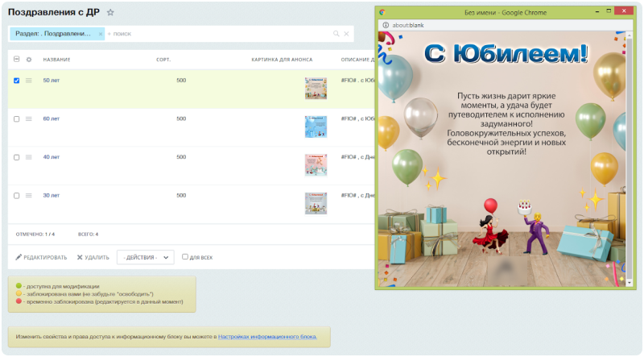The width and height of the screenshot is (644, 357).
Task: Click the 60 лет preview thumbnail
Action: click(x=316, y=127)
